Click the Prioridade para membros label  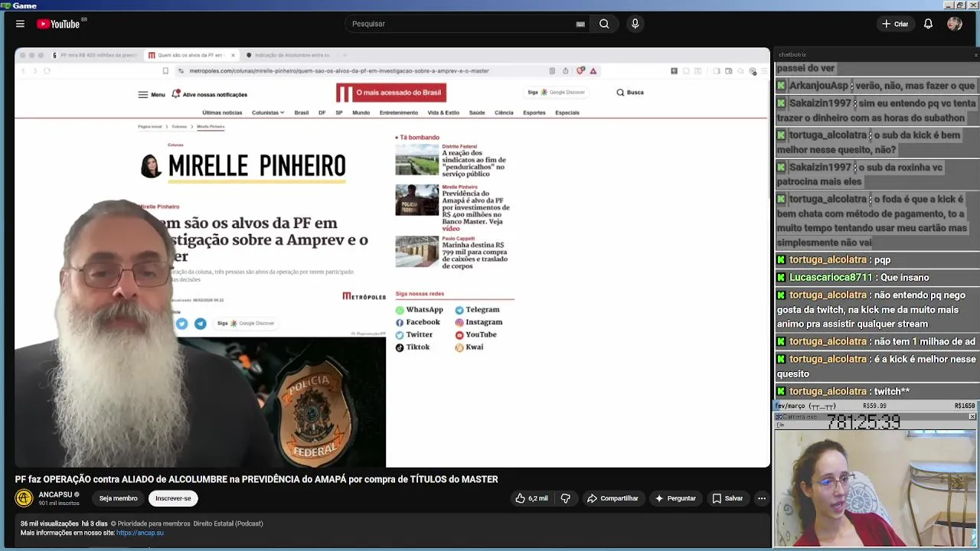coord(150,523)
